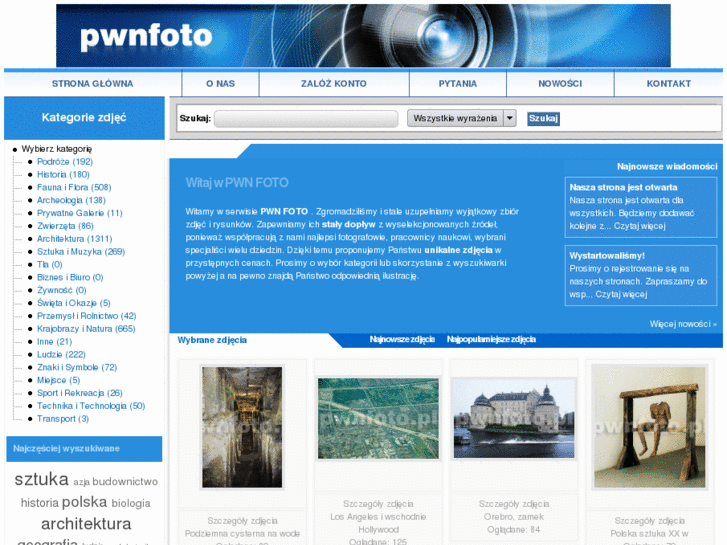Select Sport i Rekreacja (26) category
The height and width of the screenshot is (545, 727).
(80, 393)
